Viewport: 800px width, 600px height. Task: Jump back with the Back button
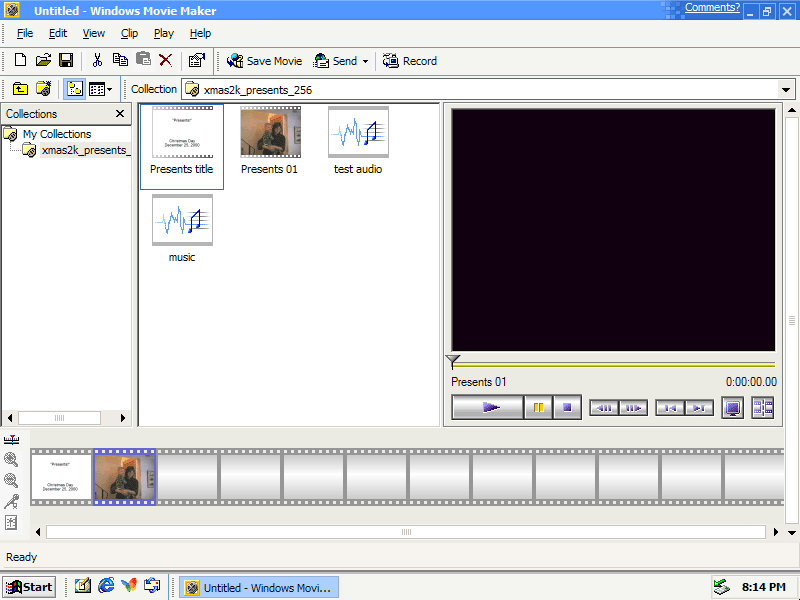click(669, 408)
